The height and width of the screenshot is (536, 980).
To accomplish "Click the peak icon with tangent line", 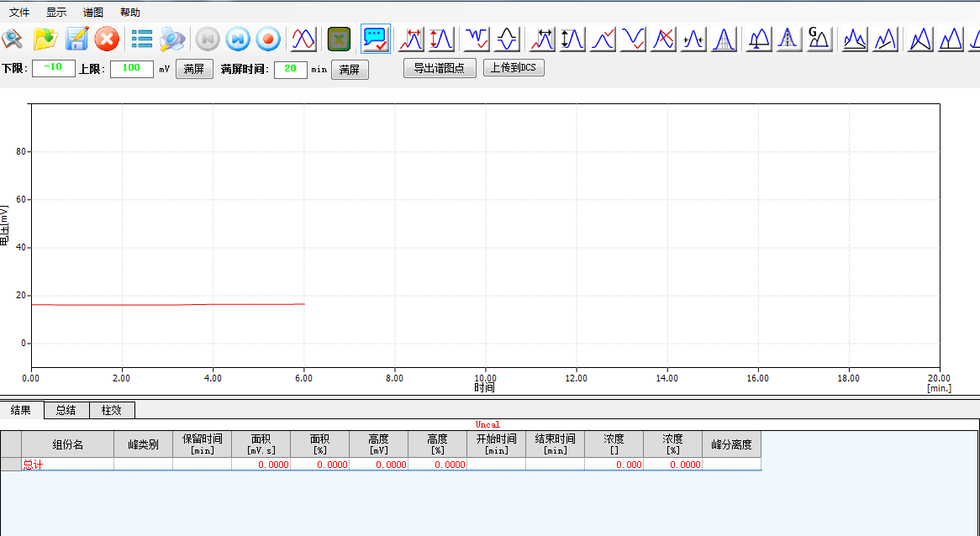I will pyautogui.click(x=885, y=39).
